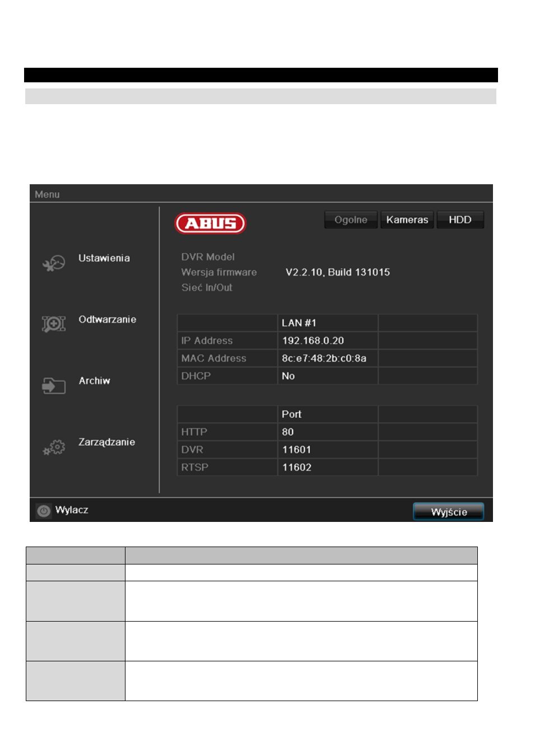Click the DHCP No value cell
This screenshot has height=756, width=535.
pyautogui.click(x=328, y=376)
